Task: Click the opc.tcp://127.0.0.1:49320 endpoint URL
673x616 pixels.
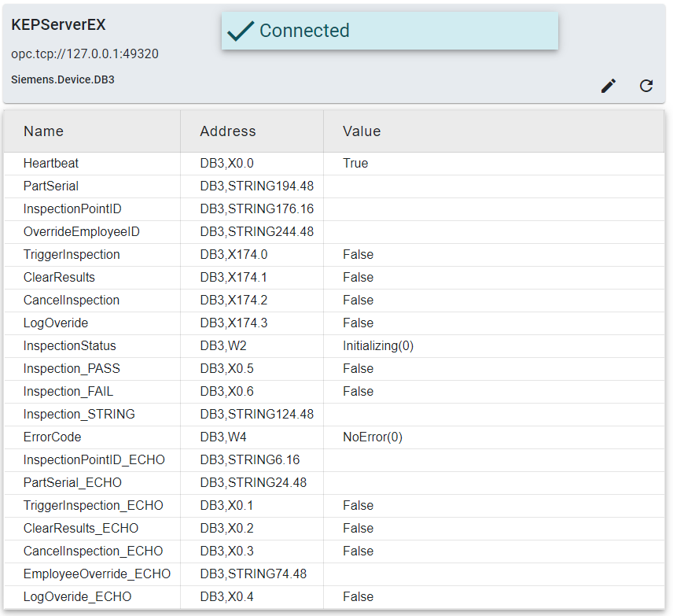Action: point(85,54)
